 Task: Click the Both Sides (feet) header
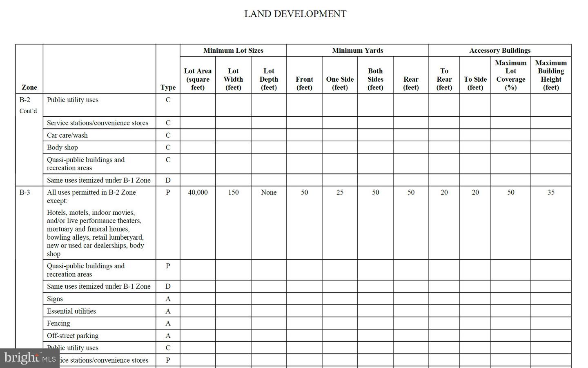[x=375, y=79]
